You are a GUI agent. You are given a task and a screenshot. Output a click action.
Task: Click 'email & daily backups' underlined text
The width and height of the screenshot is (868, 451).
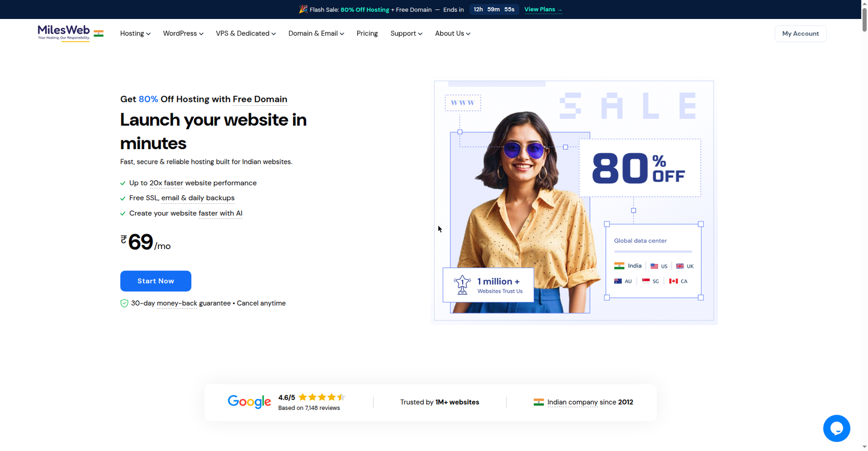(x=198, y=198)
